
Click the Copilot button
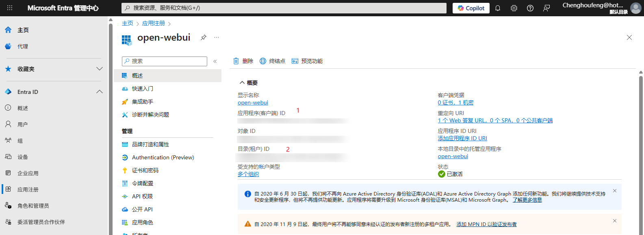tap(471, 8)
